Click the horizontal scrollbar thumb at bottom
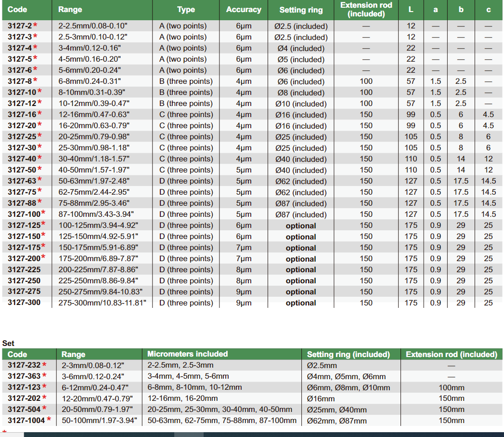This screenshot has height=437, width=504. [189, 434]
